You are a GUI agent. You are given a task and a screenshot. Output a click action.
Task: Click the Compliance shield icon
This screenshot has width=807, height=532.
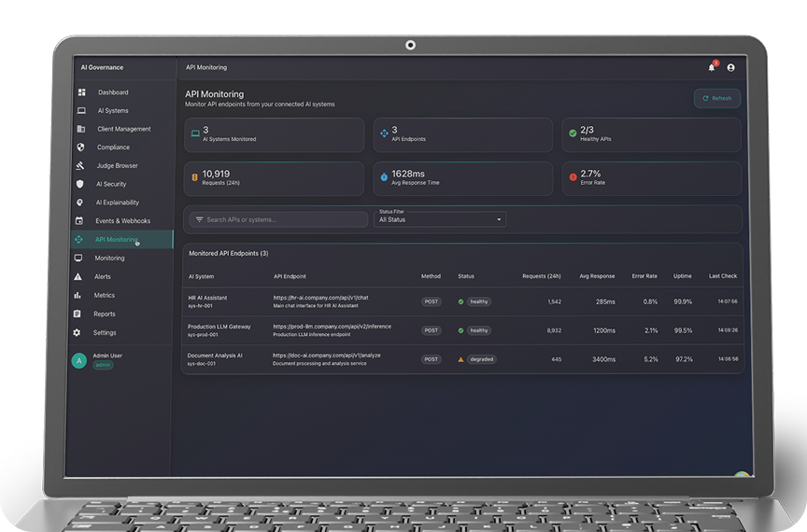coord(80,147)
